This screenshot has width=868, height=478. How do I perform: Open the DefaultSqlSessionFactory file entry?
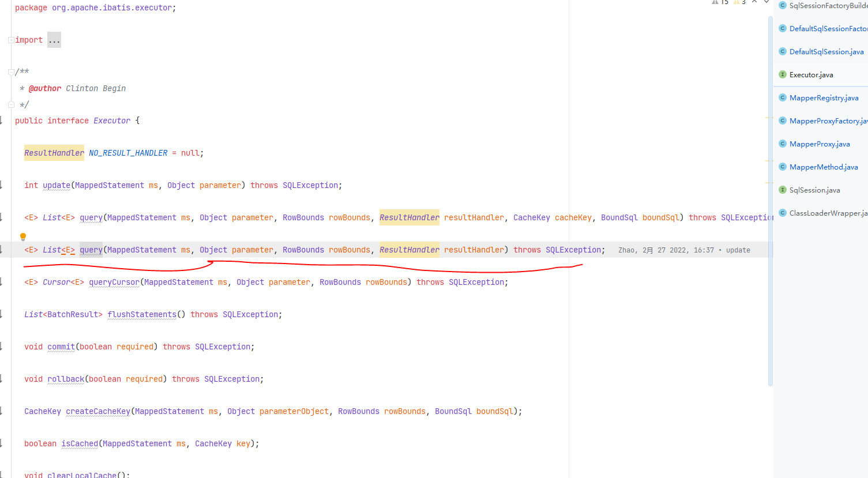click(x=828, y=28)
